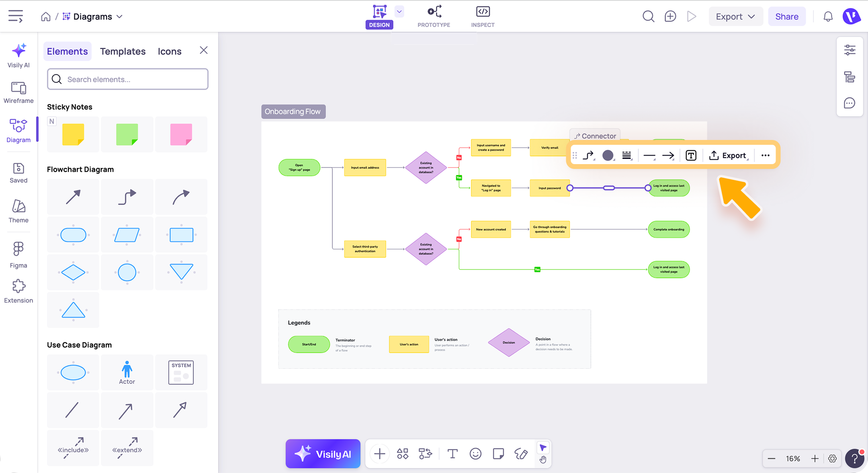This screenshot has width=868, height=473.
Task: Choose the rounded terminator shape
Action: [x=73, y=234]
